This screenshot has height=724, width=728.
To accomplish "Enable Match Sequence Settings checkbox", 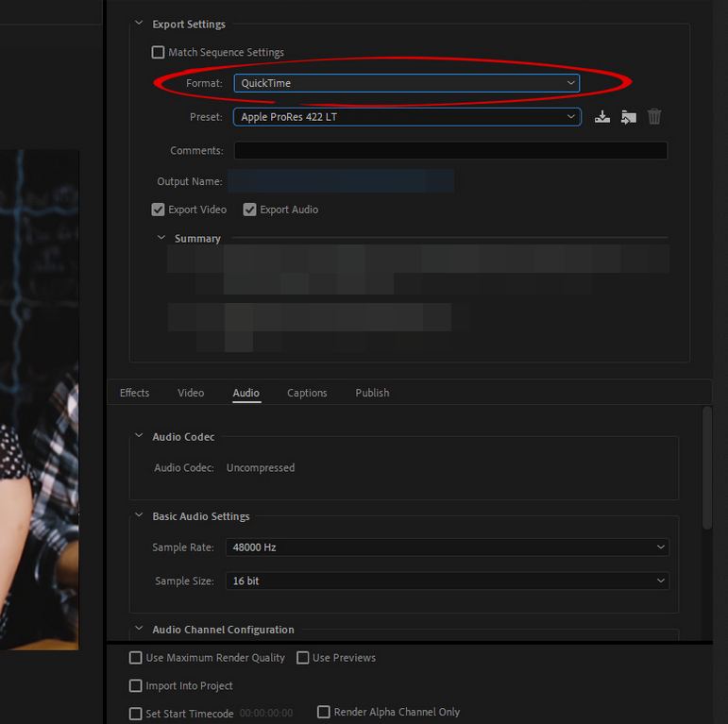I will (159, 53).
